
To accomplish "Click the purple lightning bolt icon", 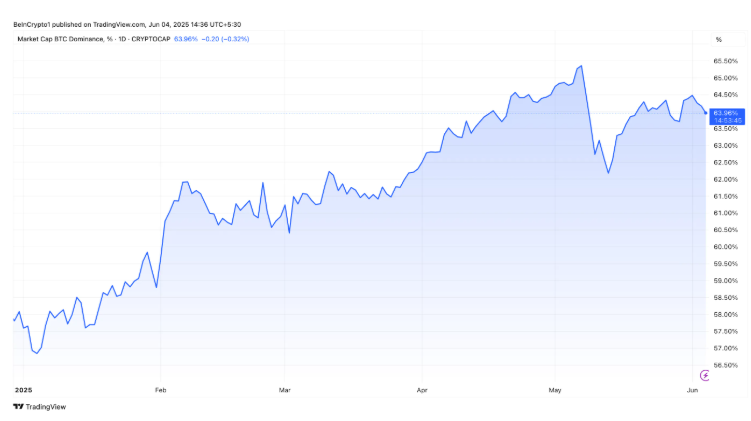I will point(705,375).
